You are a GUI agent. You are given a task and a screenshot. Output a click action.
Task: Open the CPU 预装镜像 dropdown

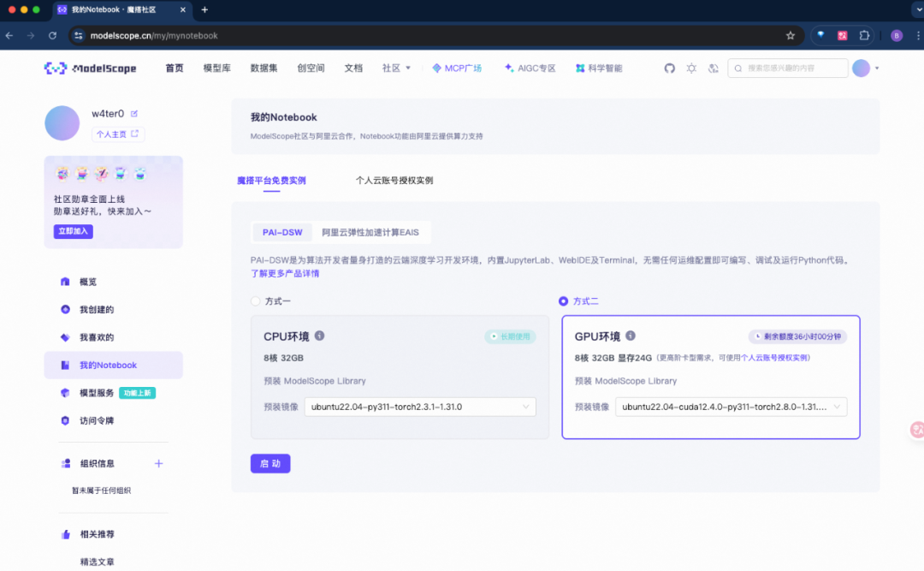pyautogui.click(x=420, y=407)
